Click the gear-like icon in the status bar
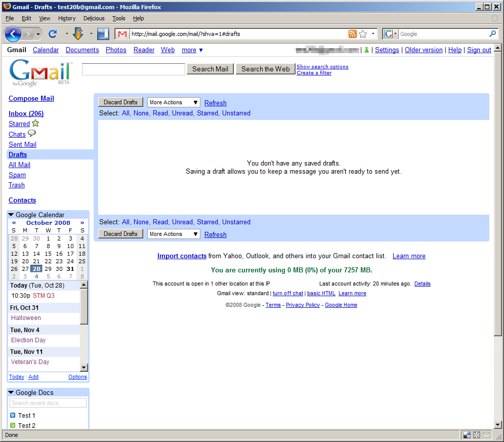 tap(477, 435)
